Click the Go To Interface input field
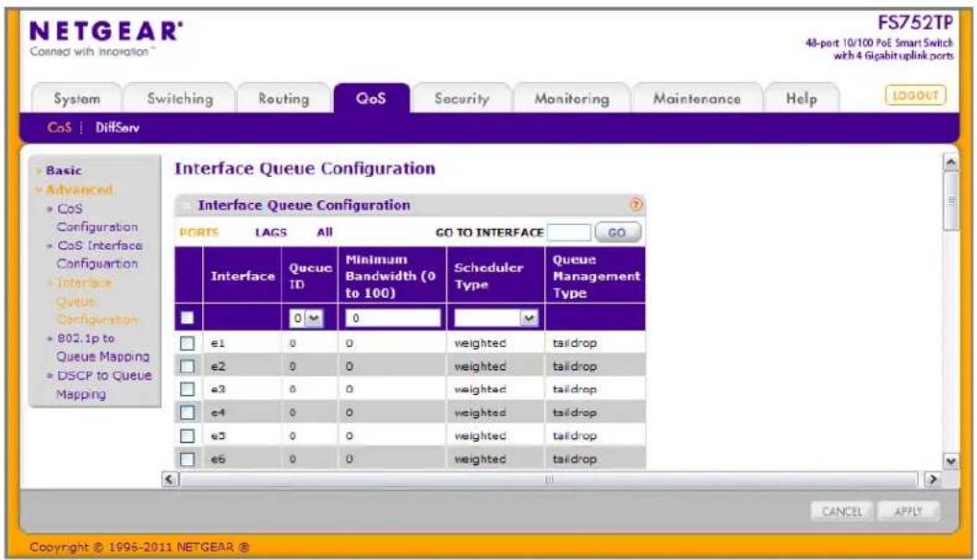The width and height of the screenshot is (977, 560). (569, 232)
